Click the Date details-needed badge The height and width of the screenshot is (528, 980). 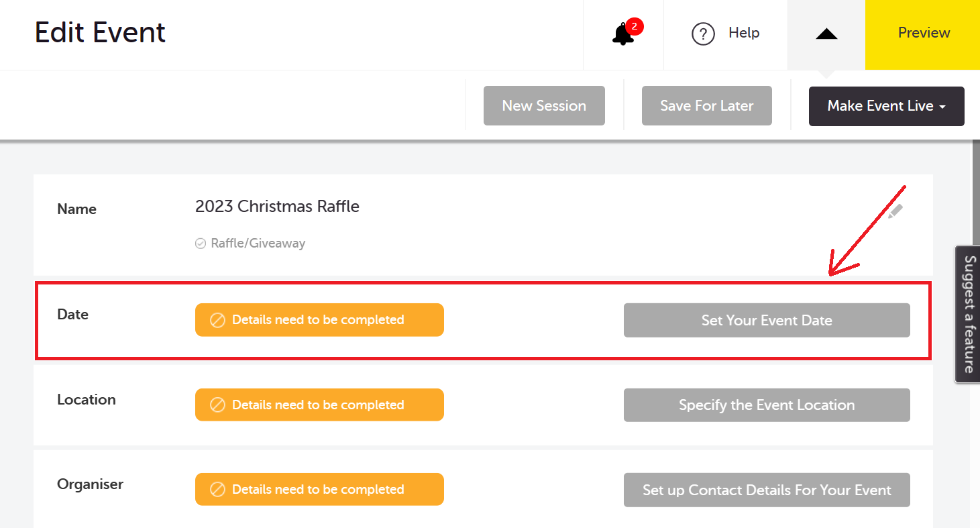tap(319, 320)
